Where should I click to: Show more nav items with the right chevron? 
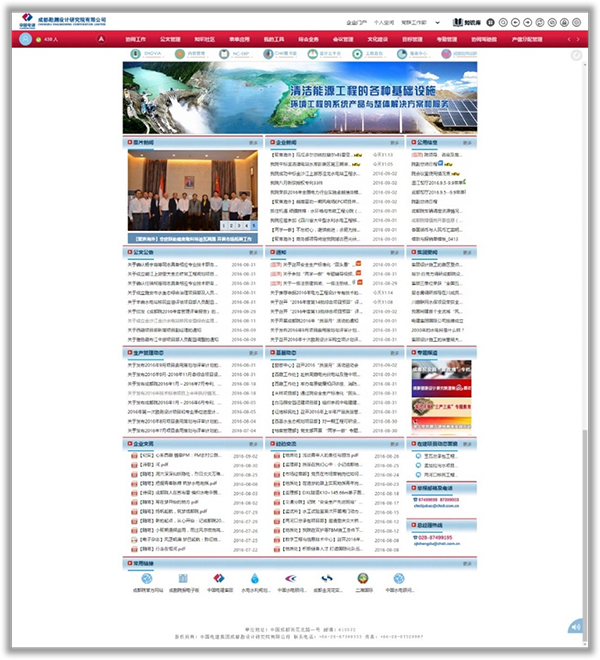[x=578, y=39]
